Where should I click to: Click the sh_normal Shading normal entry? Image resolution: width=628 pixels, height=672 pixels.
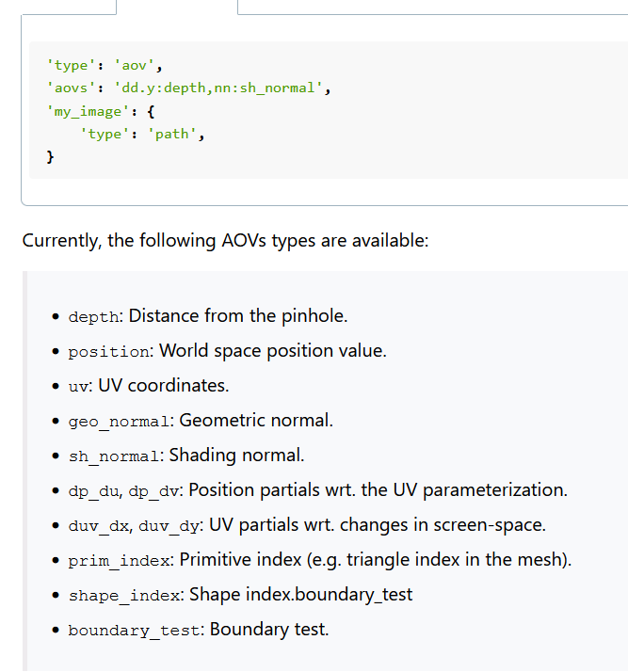[x=186, y=456]
